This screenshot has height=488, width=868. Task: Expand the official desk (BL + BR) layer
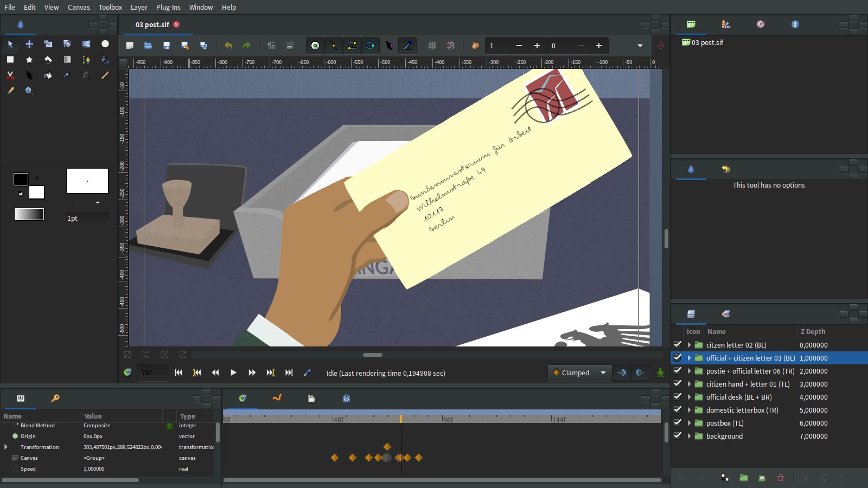[x=689, y=397]
